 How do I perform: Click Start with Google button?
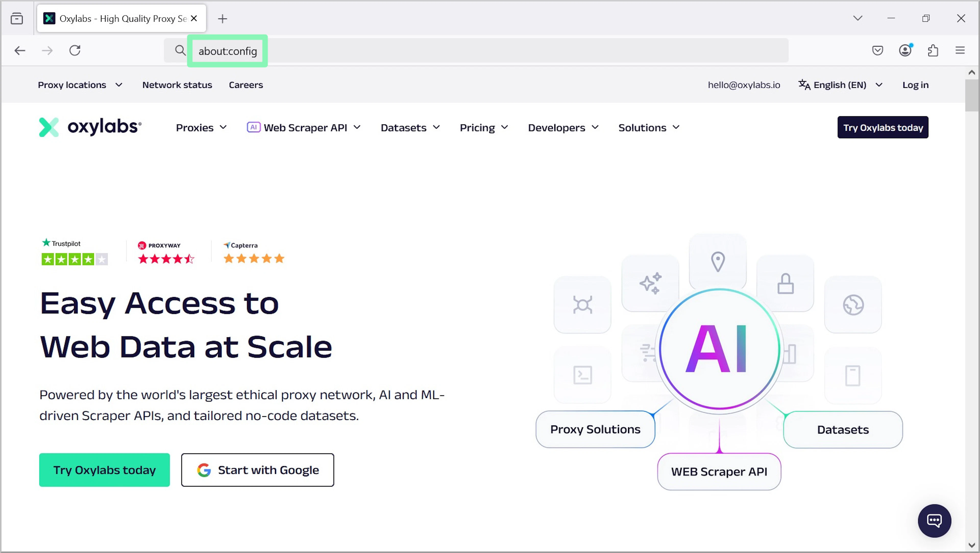click(x=258, y=469)
